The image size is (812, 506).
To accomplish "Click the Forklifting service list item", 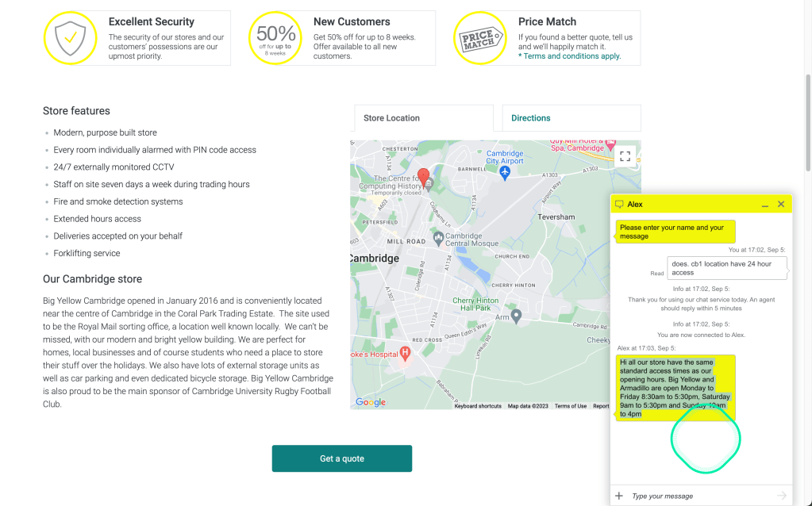I will pyautogui.click(x=87, y=253).
